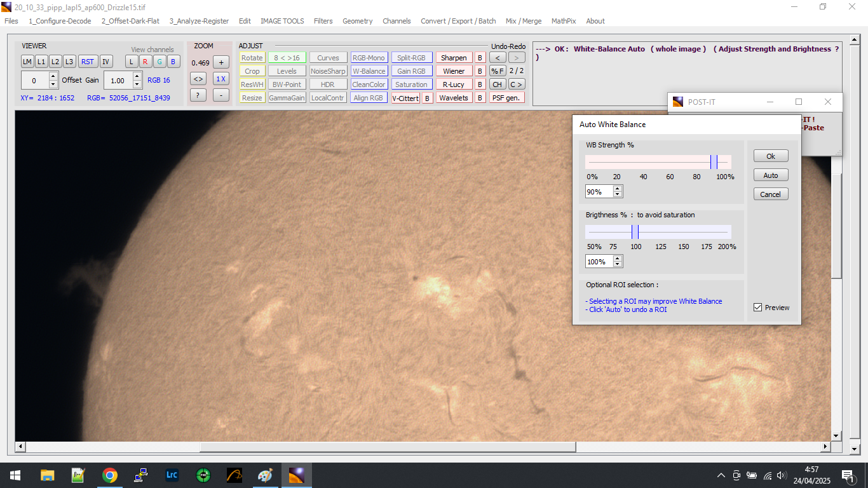Open the Filters menu
Screen dimensions: 868x488
tap(323, 21)
